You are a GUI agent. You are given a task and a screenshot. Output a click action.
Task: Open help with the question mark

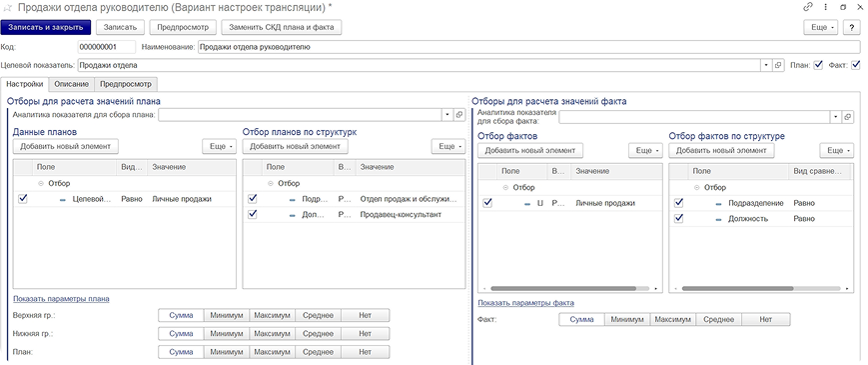click(x=852, y=27)
